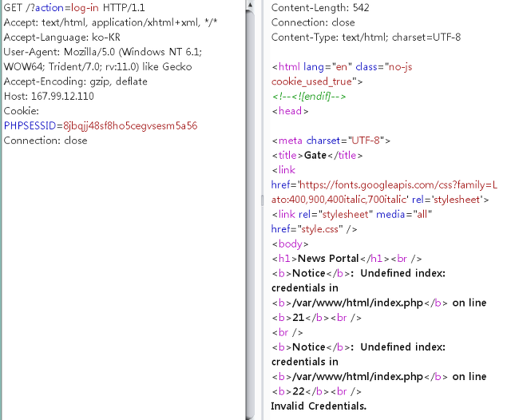507x420 pixels.
Task: Click the first 'Notice: Undefined index:' line
Action: tap(358, 273)
